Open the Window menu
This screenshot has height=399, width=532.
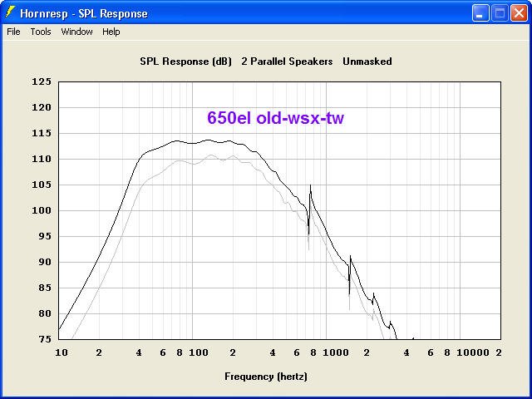tap(76, 32)
